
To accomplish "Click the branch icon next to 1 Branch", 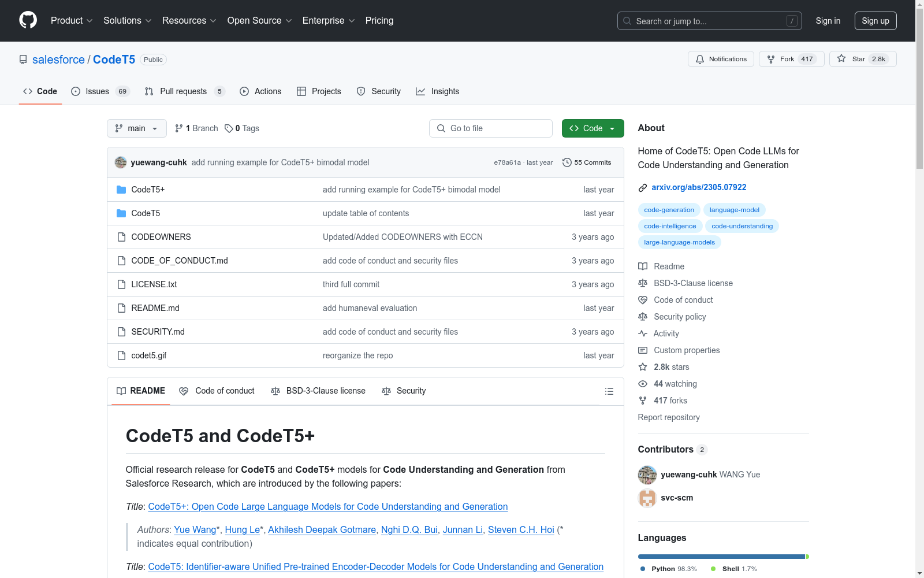I will point(179,128).
